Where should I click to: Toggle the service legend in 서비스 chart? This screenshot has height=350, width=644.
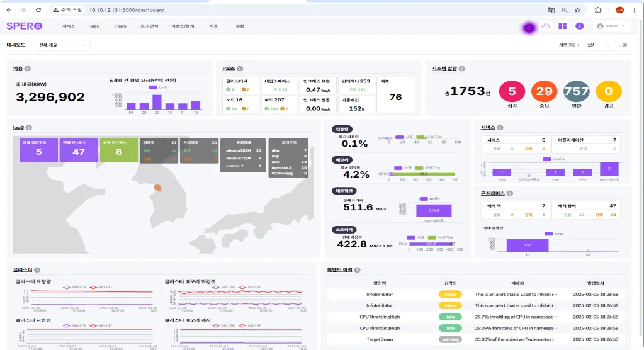click(x=554, y=159)
